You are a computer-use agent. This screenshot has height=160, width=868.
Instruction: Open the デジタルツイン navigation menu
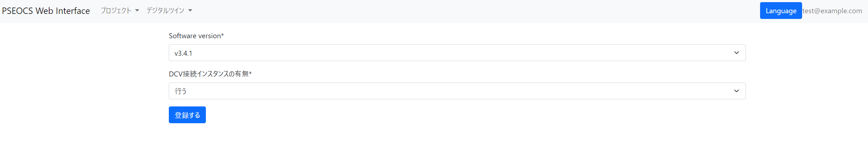click(165, 11)
